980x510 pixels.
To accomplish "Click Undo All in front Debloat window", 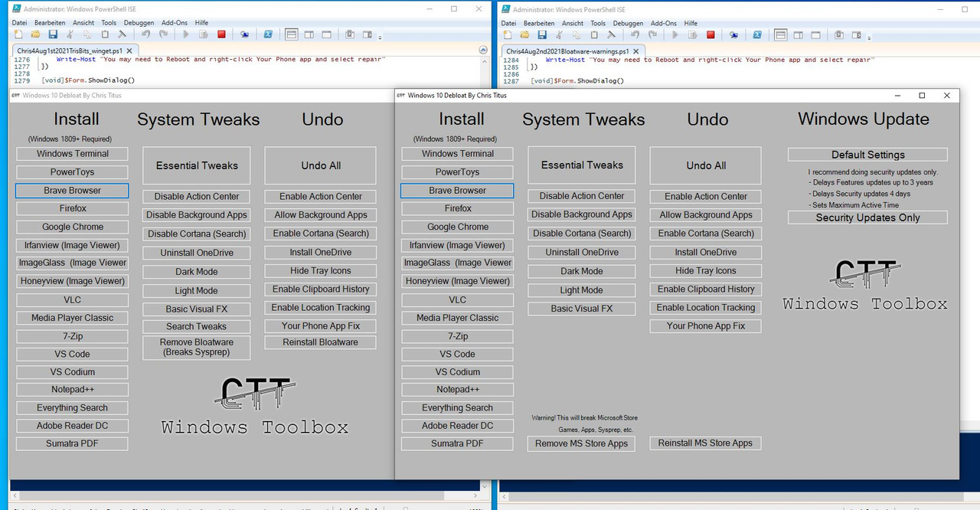I will pyautogui.click(x=706, y=165).
